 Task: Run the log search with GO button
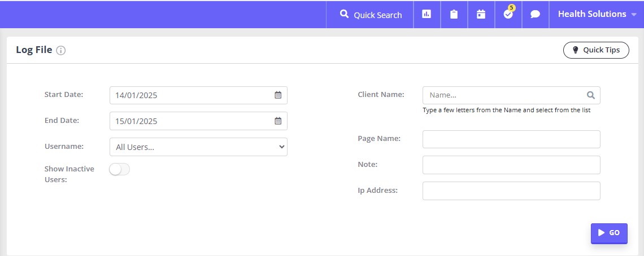(609, 233)
